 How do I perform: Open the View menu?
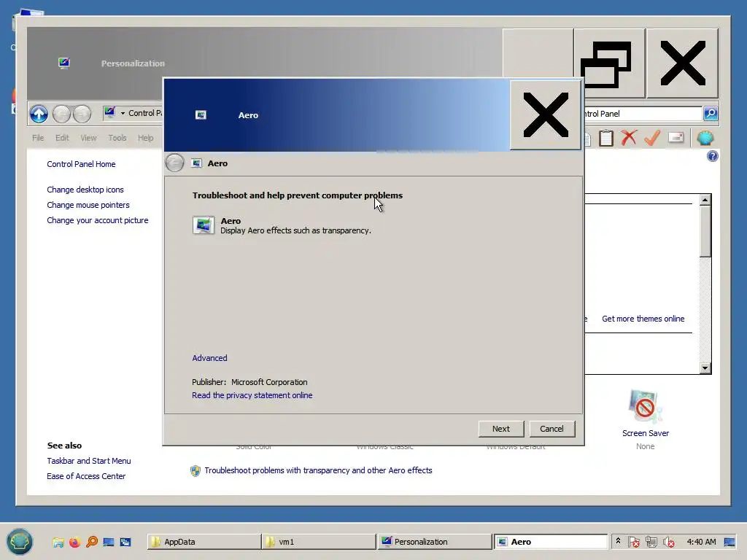(x=88, y=138)
